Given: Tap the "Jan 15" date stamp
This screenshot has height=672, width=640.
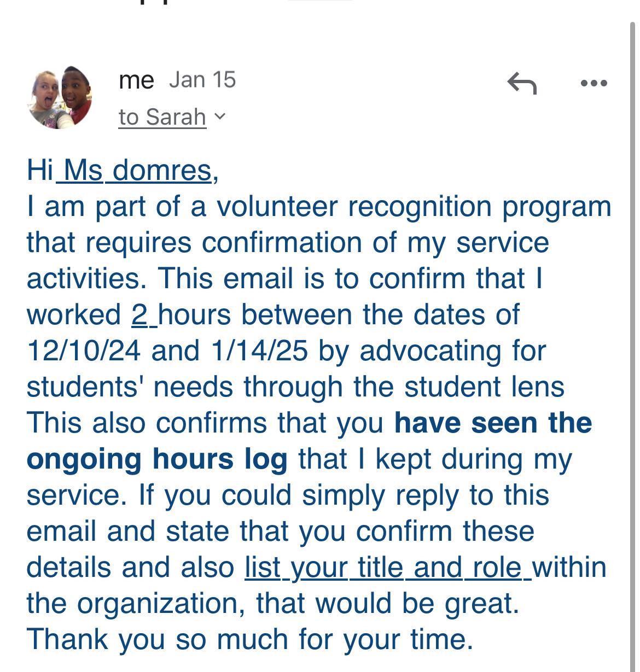Looking at the screenshot, I should click(202, 80).
